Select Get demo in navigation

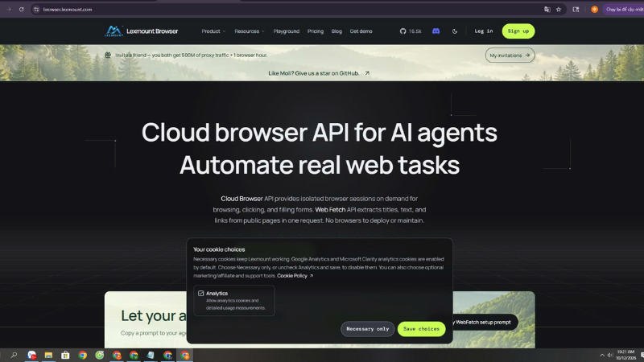point(361,31)
